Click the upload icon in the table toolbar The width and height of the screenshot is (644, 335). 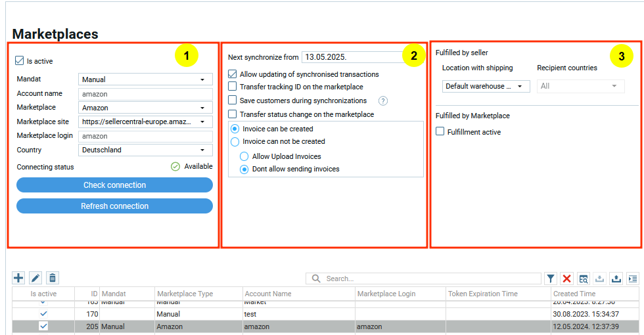[616, 279]
